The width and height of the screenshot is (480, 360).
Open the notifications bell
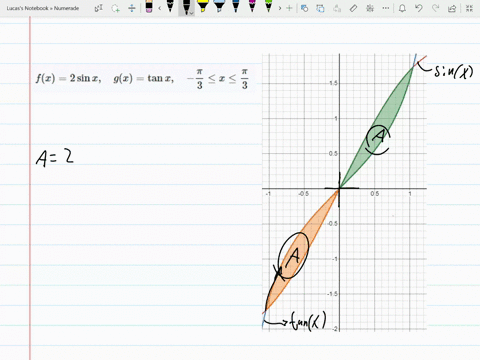click(x=402, y=8)
